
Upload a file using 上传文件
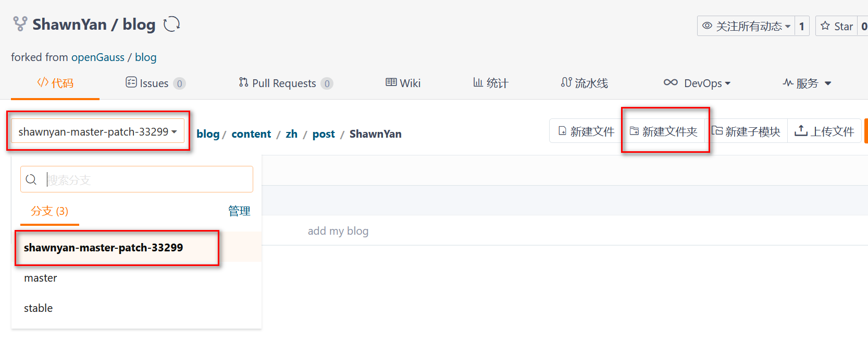824,131
